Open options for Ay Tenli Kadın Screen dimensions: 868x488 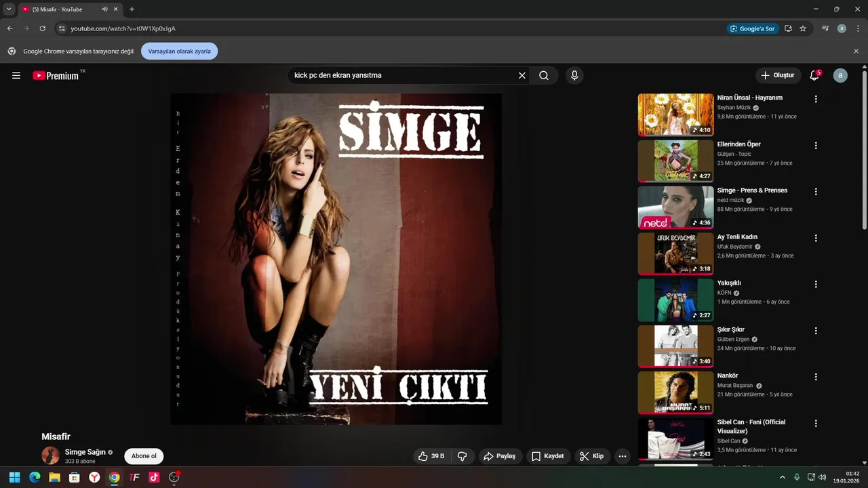[x=816, y=238]
